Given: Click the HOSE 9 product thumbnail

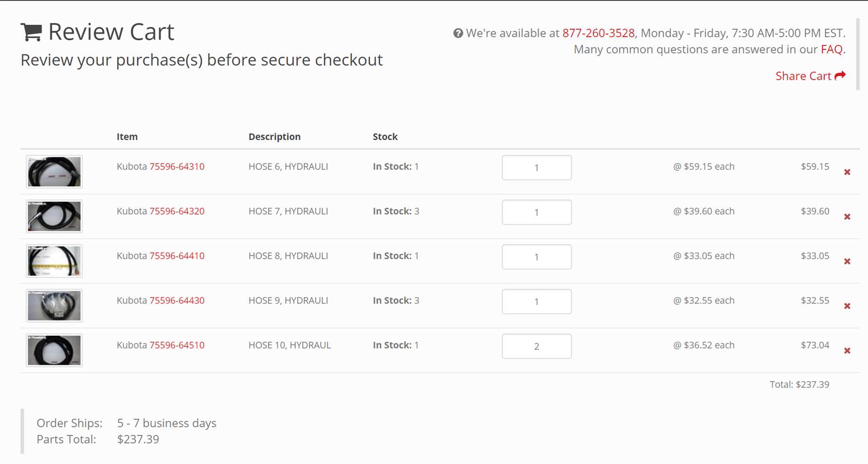Looking at the screenshot, I should [x=54, y=305].
